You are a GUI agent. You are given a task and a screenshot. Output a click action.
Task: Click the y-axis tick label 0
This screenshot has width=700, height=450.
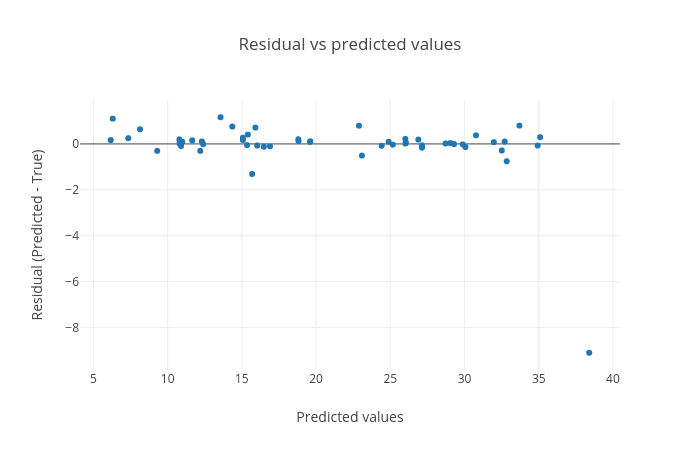click(x=75, y=144)
